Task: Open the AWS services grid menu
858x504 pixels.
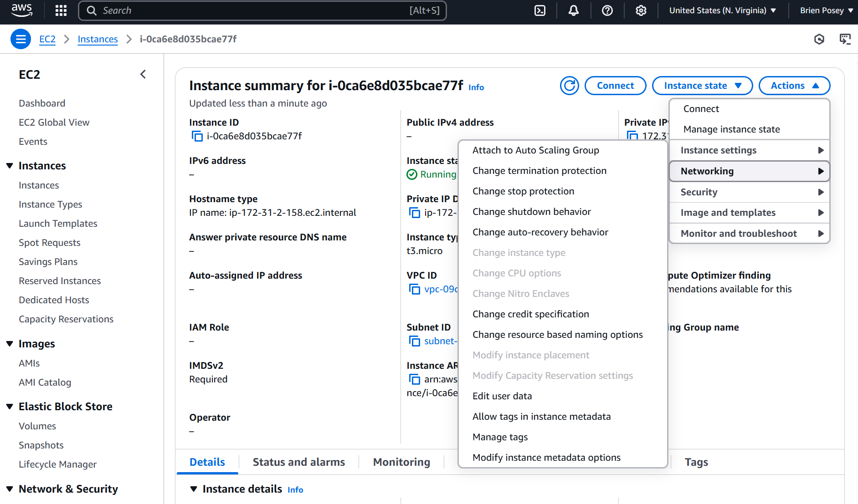Action: point(61,10)
